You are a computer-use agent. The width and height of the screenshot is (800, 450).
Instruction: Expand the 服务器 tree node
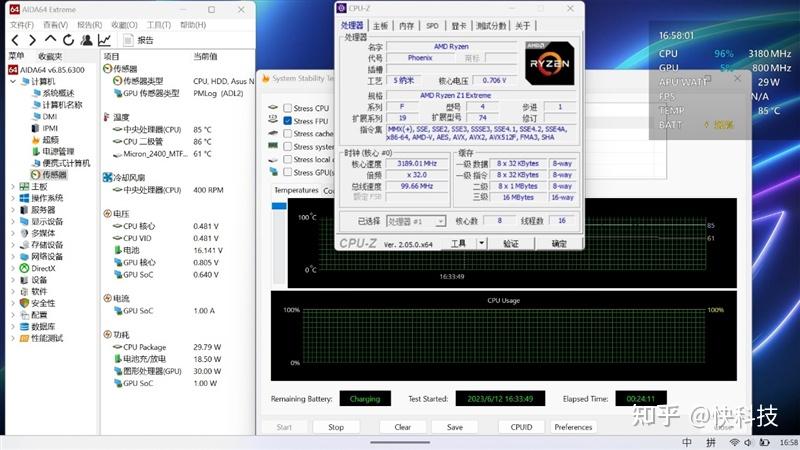point(13,210)
